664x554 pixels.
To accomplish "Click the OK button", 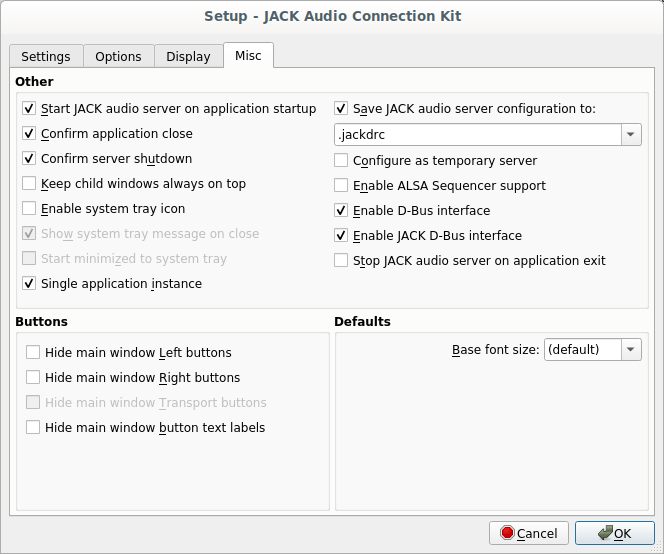I will 614,533.
